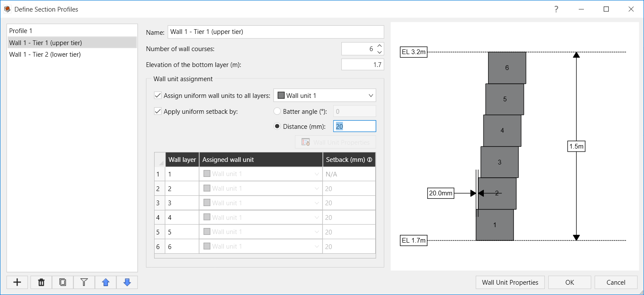Image resolution: width=644 pixels, height=295 pixels.
Task: Open assigned wall unit dropdown for layer 4
Action: click(261, 217)
